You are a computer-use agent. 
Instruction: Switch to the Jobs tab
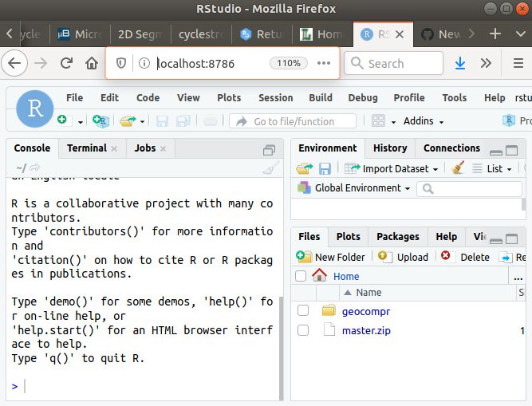[x=145, y=148]
